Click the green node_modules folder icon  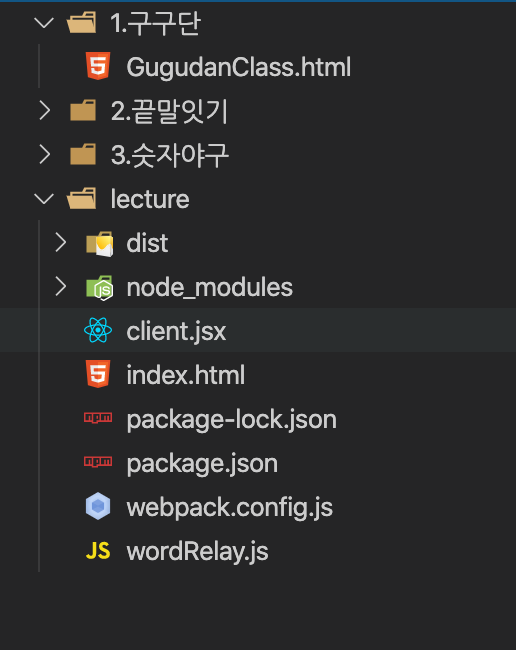(x=99, y=287)
